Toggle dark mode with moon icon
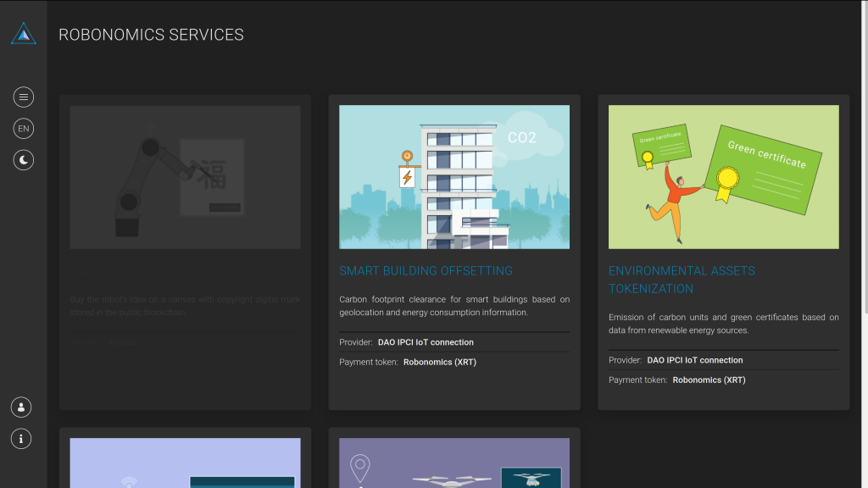Viewport: 868px width, 488px height. pos(23,160)
